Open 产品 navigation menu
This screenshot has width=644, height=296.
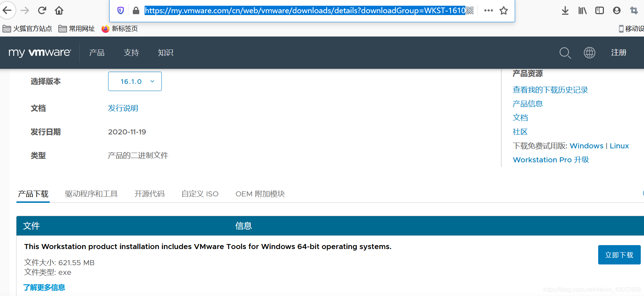pyautogui.click(x=97, y=53)
